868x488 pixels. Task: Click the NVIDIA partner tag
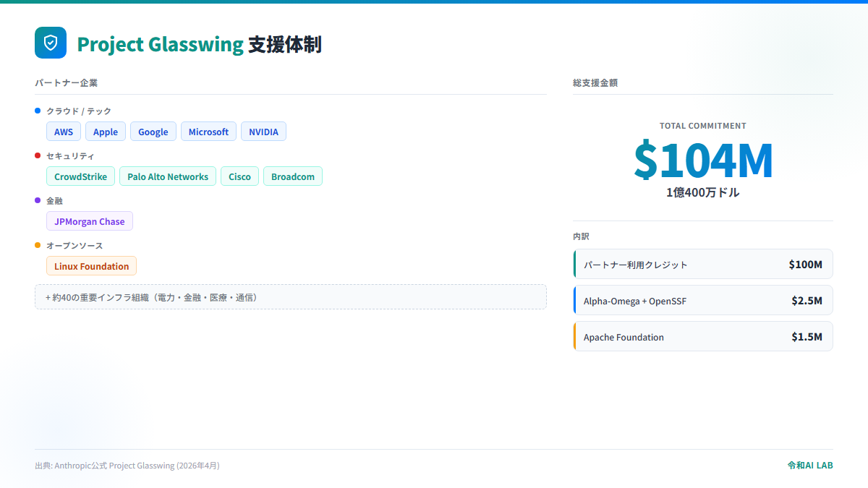pyautogui.click(x=263, y=132)
